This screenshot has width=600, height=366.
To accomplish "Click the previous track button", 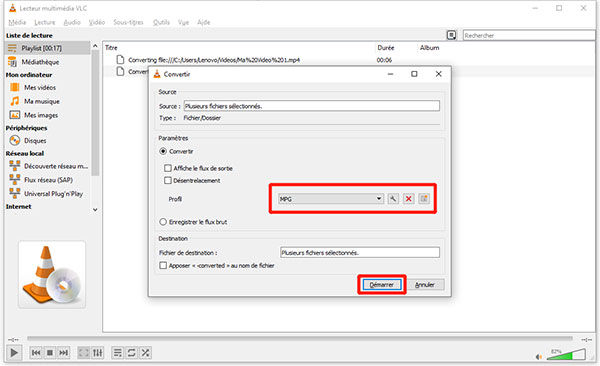I will pyautogui.click(x=36, y=353).
